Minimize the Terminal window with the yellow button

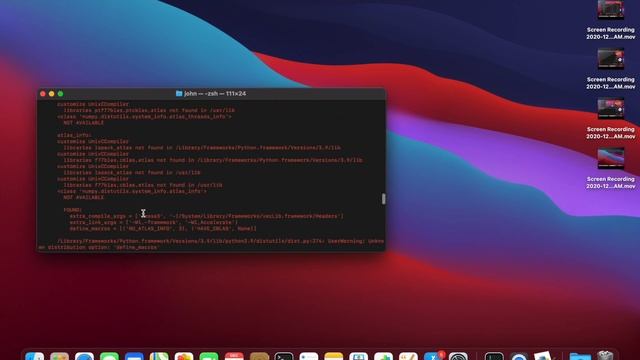(x=51, y=94)
